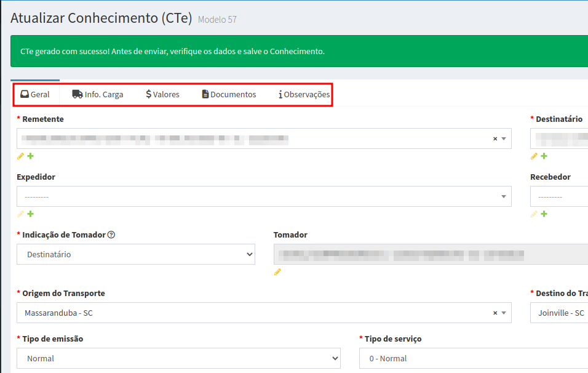
Task: Open the Documentos tab
Action: tap(229, 95)
